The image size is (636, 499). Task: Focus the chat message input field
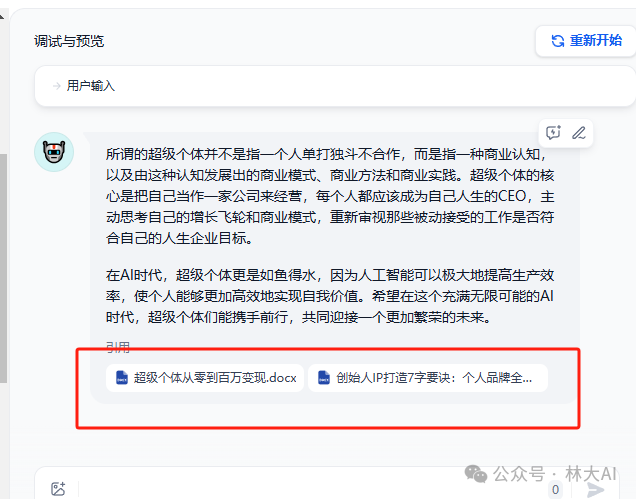(x=312, y=487)
